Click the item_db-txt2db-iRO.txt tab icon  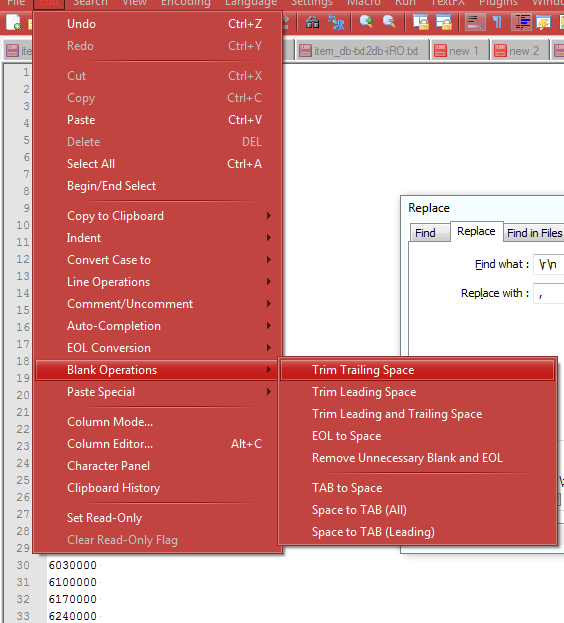coord(305,51)
